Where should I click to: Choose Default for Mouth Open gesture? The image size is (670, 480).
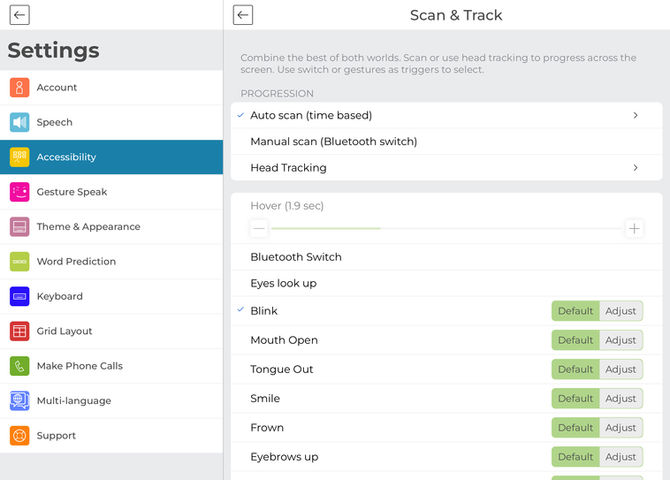click(x=576, y=340)
